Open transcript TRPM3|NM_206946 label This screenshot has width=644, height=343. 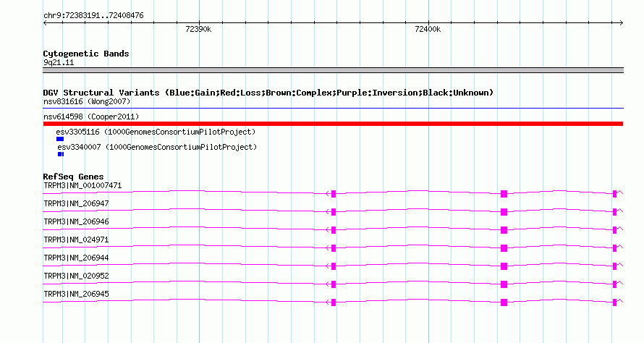tap(76, 222)
